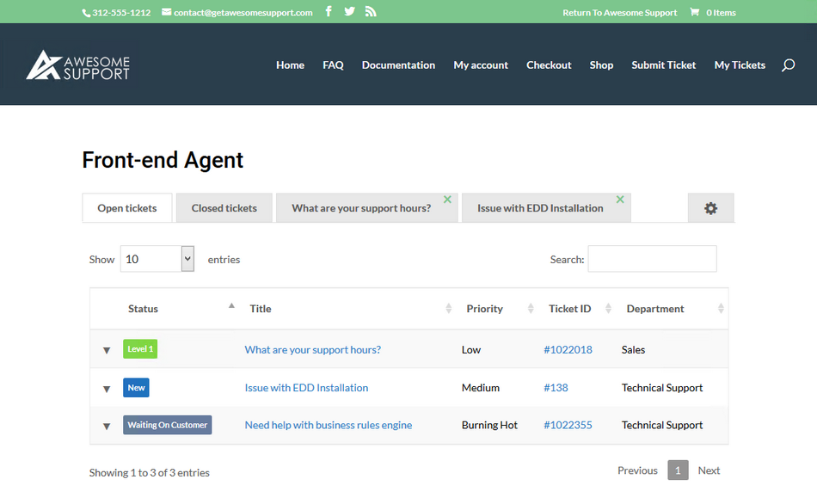817x504 pixels.
Task: Click the Previous pagination button
Action: click(637, 470)
